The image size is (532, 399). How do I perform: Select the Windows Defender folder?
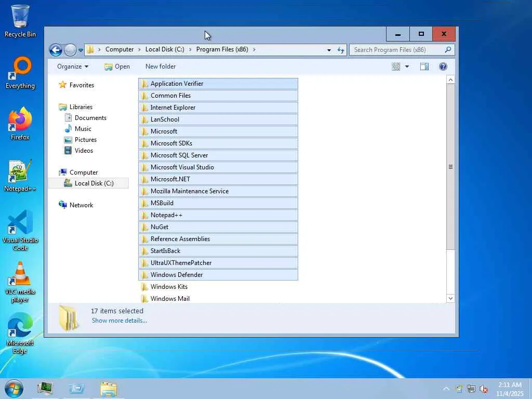coord(218,275)
